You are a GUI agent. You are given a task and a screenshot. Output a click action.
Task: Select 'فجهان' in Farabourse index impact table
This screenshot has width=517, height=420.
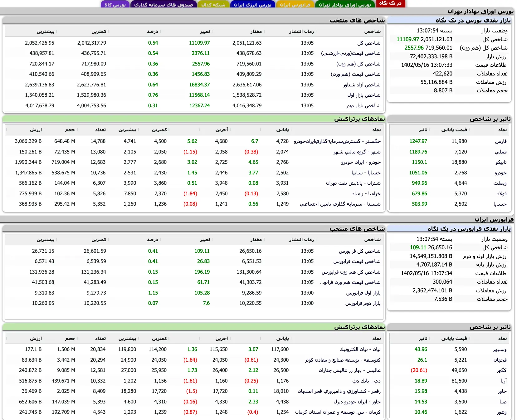[x=500, y=360]
